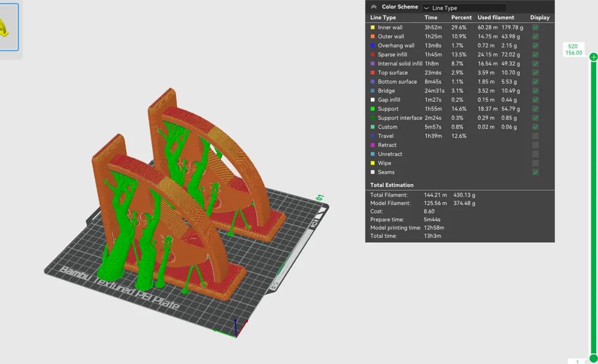Click the yellow Inner wall color swatch

point(373,27)
